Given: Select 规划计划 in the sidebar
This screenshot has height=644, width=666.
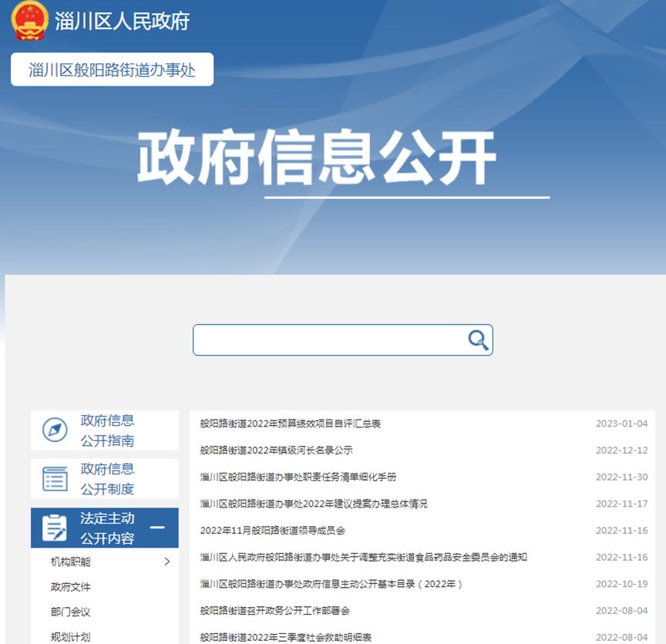Looking at the screenshot, I should [71, 636].
